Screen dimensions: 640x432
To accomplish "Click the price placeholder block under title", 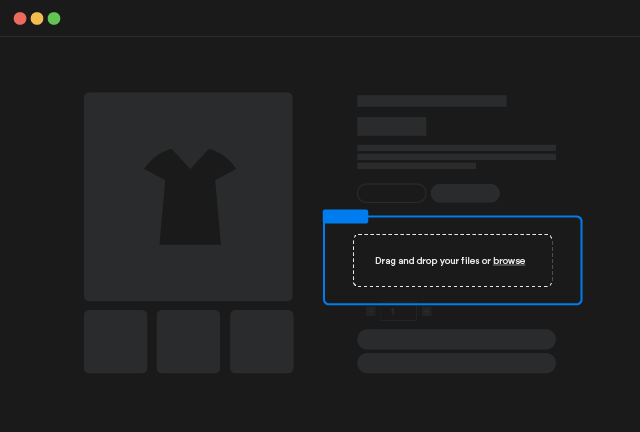I will 391,126.
